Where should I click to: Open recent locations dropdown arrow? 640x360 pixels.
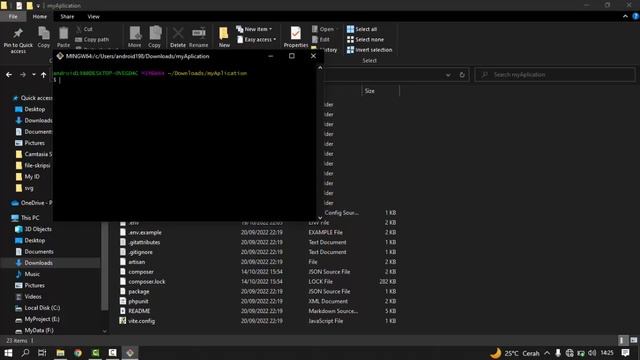(x=34, y=75)
